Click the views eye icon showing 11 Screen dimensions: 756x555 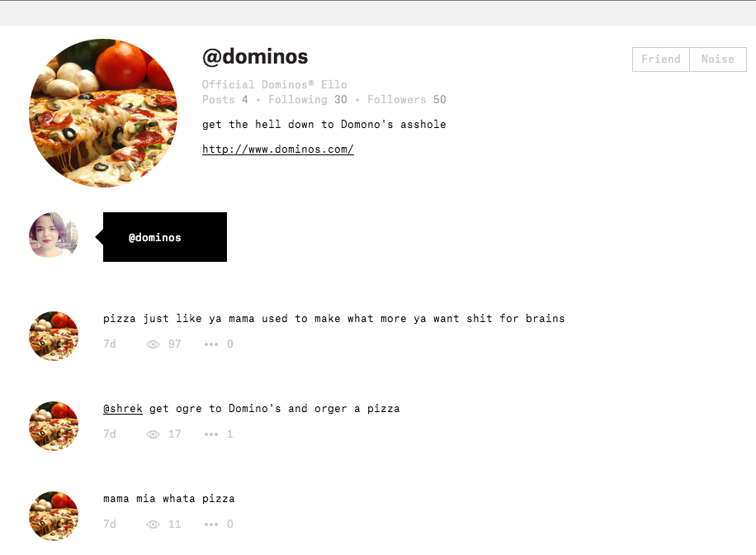click(153, 524)
